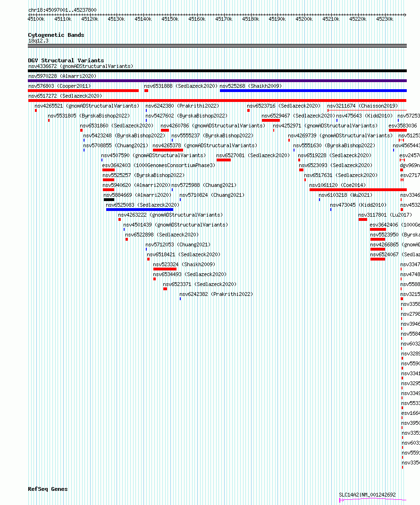Click the 45230k ruler tick label
Screen dimensions: 420x505
click(385, 19)
